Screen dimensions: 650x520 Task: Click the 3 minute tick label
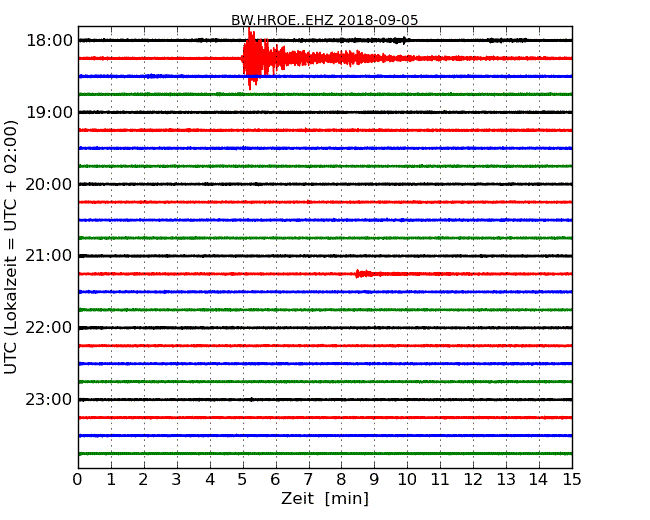coord(177,480)
